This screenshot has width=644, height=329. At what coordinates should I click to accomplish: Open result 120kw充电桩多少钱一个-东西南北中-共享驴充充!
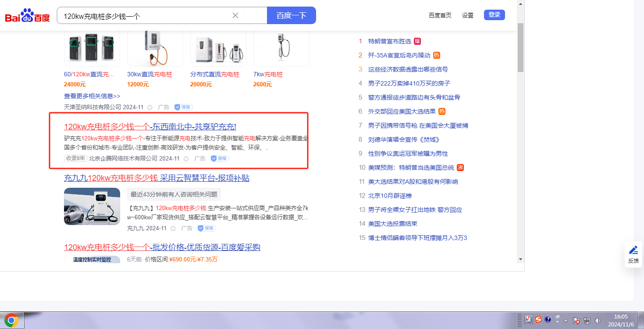[x=150, y=127]
